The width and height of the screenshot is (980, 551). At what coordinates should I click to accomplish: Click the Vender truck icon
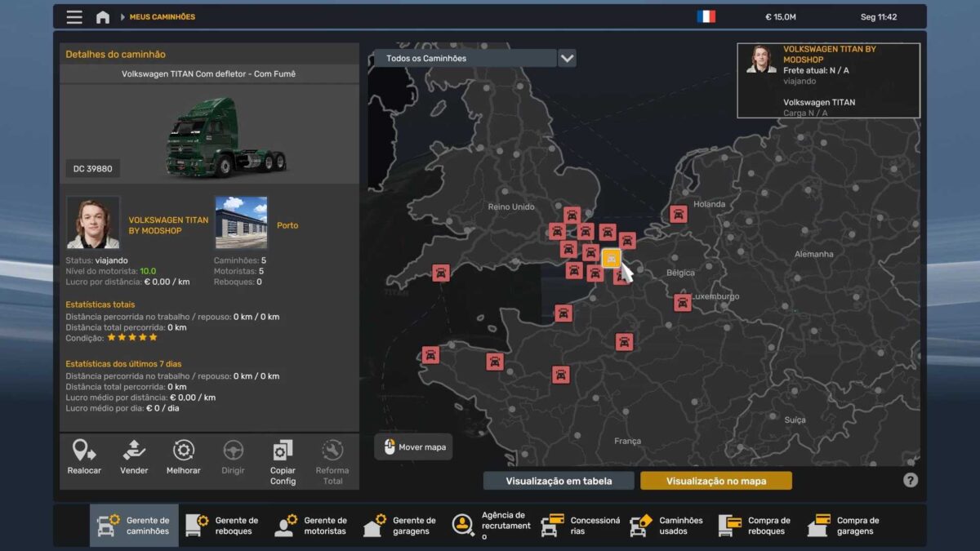pyautogui.click(x=134, y=451)
